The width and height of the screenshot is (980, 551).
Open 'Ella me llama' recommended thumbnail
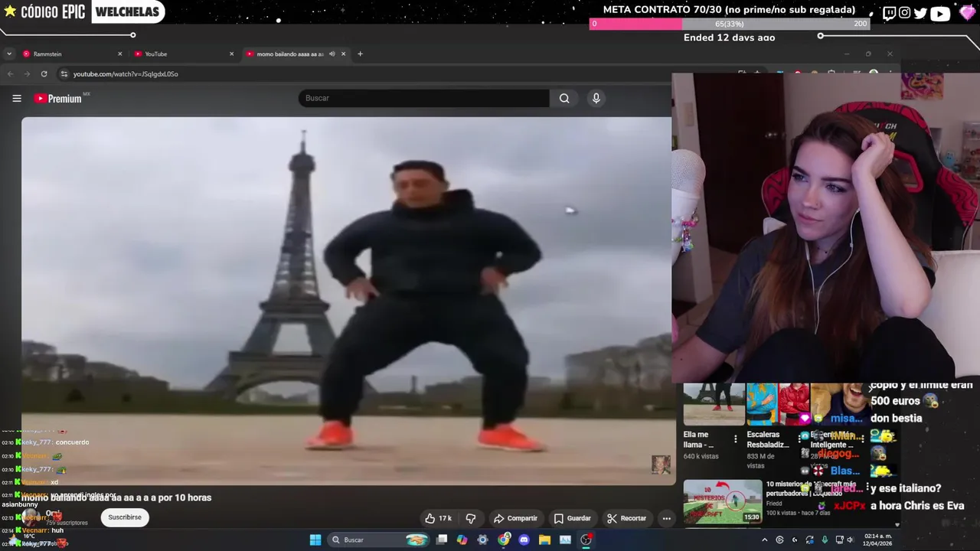click(x=714, y=404)
